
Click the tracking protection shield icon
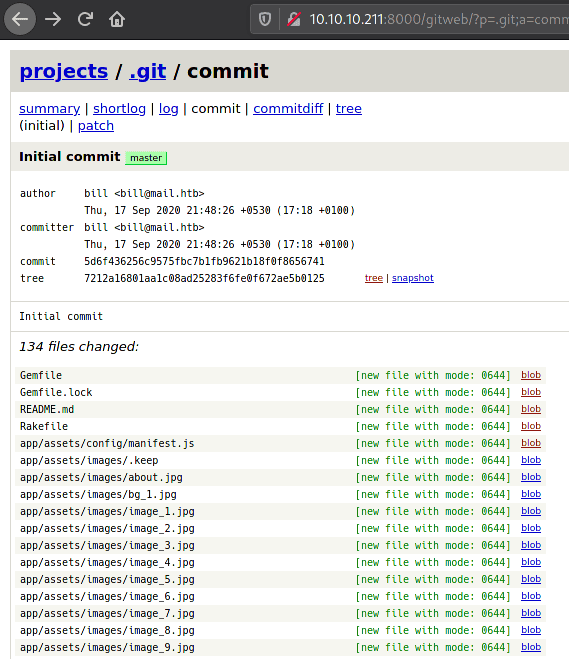(265, 19)
